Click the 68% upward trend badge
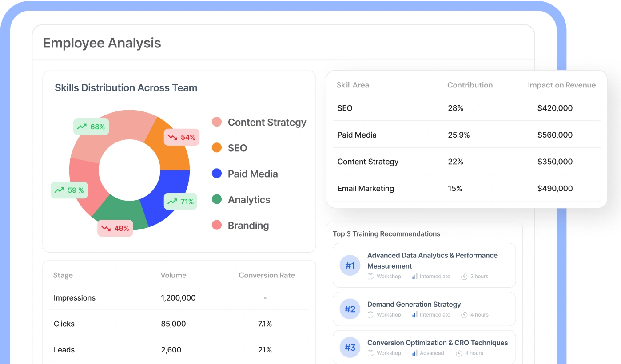Image resolution: width=621 pixels, height=364 pixels. pyautogui.click(x=91, y=127)
